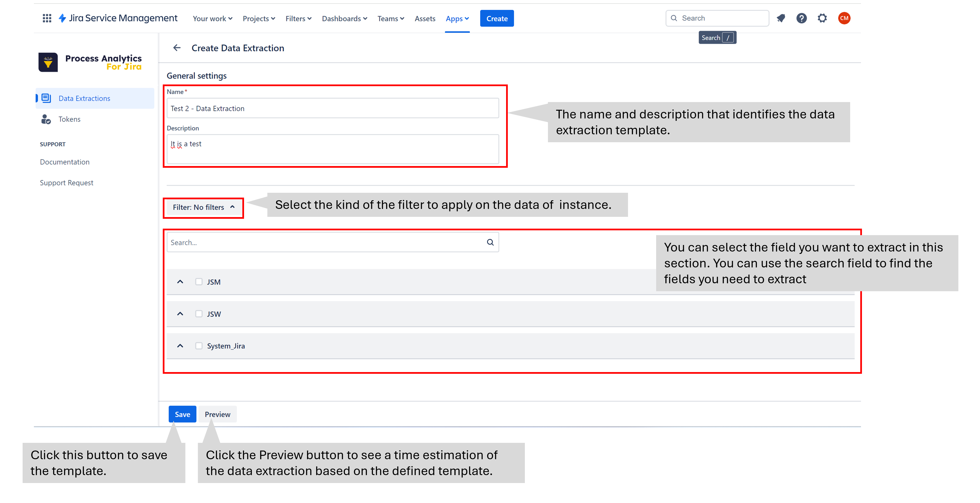Click the Jira Service Management logo
Viewport: 980px width, 503px height.
point(118,18)
